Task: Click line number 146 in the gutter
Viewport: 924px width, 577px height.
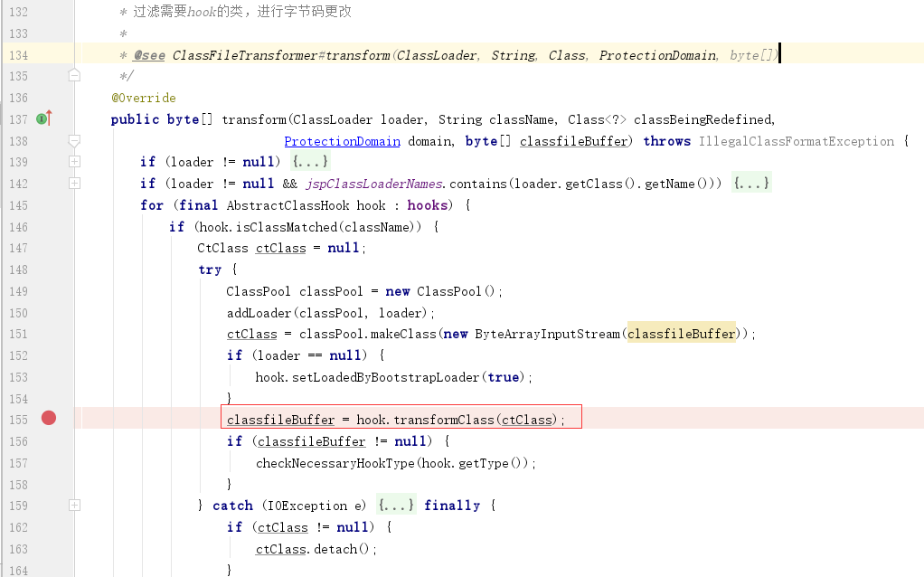Action: 17,227
